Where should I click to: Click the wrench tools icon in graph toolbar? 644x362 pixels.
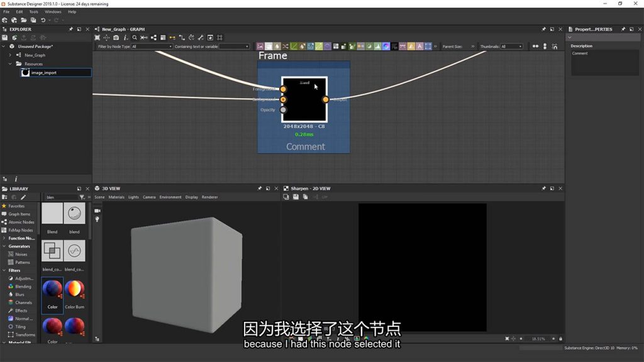(201, 38)
